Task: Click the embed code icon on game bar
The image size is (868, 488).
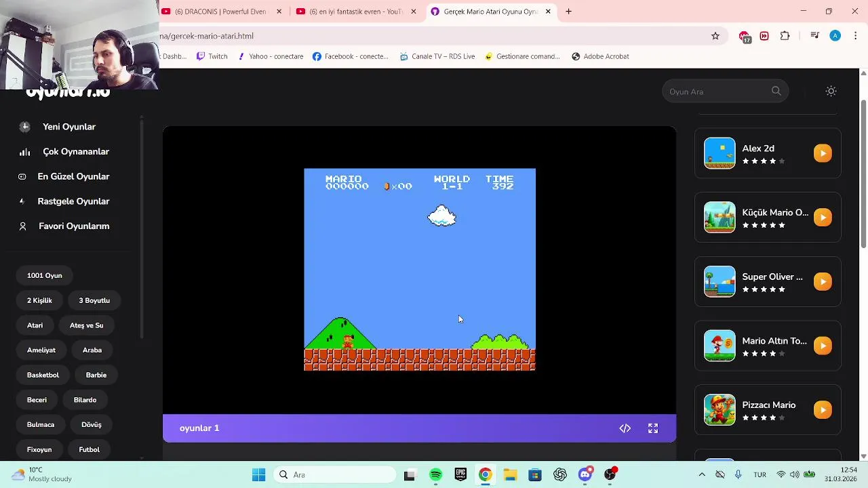Action: pos(625,428)
